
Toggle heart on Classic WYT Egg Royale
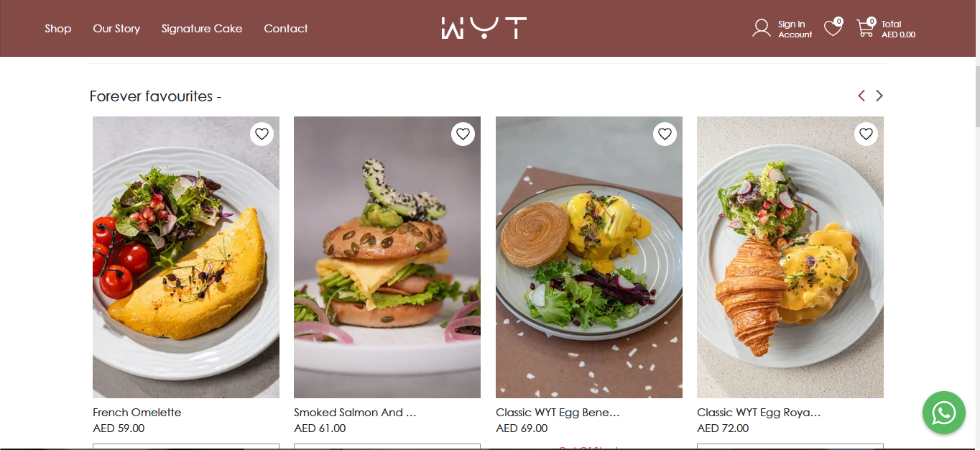coord(866,134)
